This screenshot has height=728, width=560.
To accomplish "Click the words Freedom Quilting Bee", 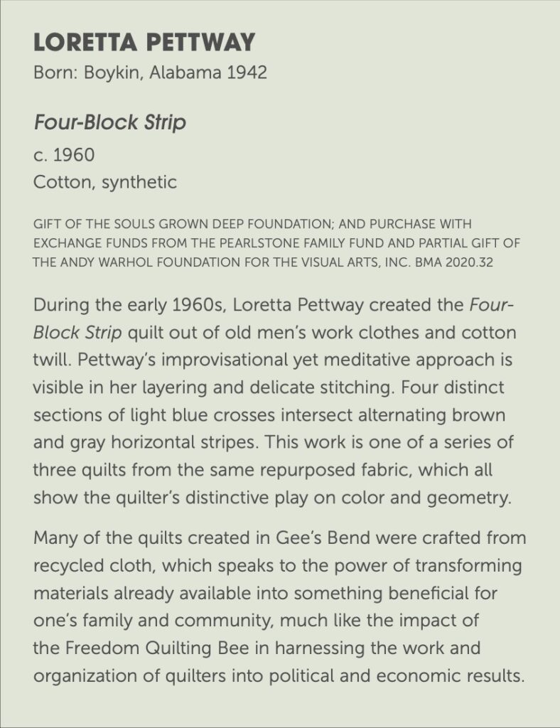I will pos(157,648).
